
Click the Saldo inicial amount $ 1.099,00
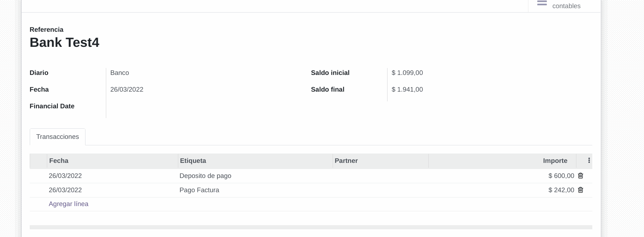pyautogui.click(x=407, y=73)
